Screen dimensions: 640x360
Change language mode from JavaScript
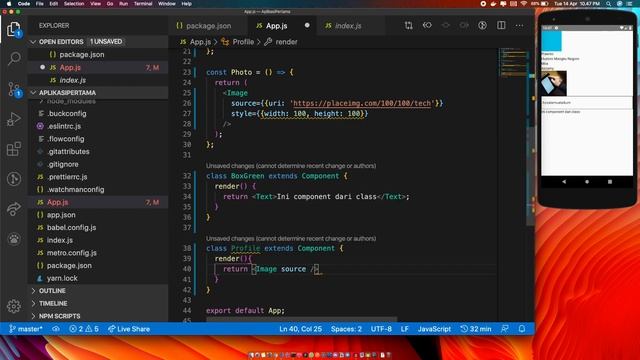click(x=434, y=329)
